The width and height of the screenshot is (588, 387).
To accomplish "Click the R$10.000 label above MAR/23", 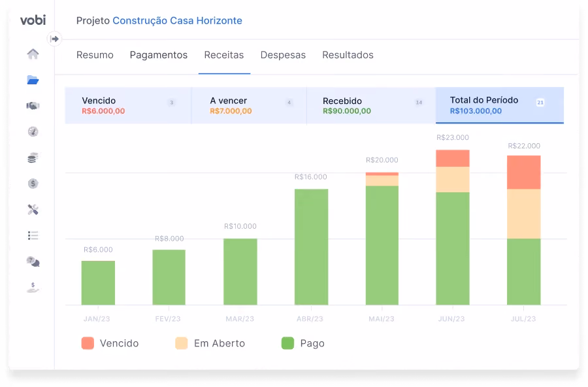I will click(x=240, y=226).
